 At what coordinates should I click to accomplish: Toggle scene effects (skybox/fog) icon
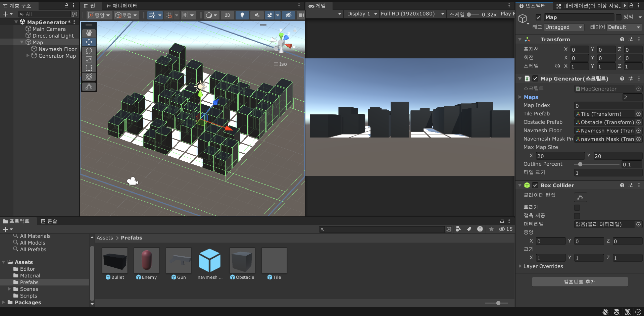tap(270, 15)
